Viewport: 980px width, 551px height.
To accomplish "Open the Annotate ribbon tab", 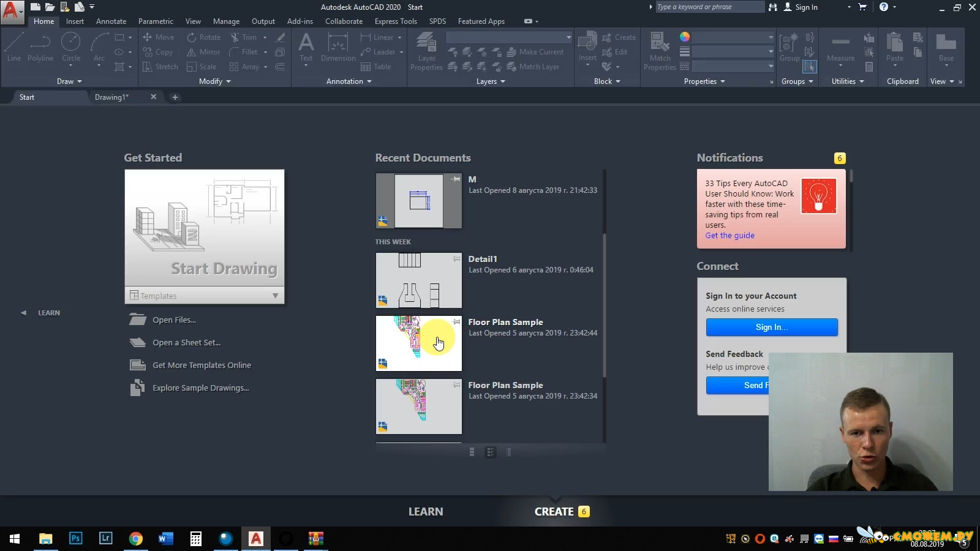I will point(111,21).
